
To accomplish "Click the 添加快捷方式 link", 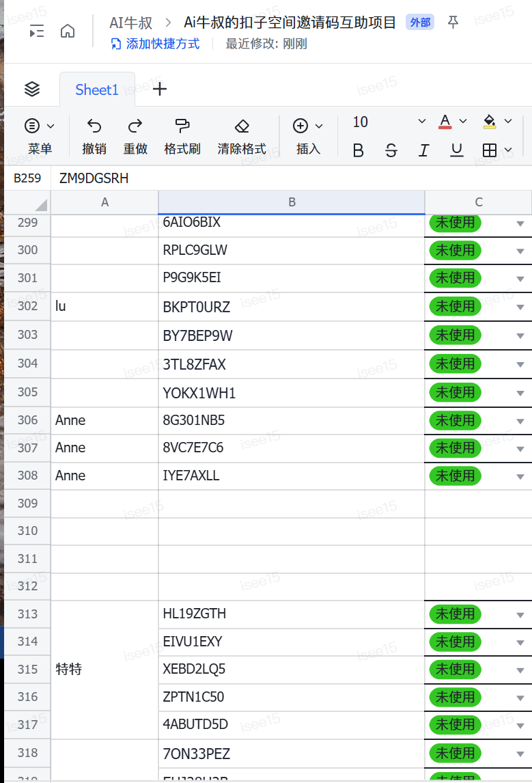I will coord(155,44).
